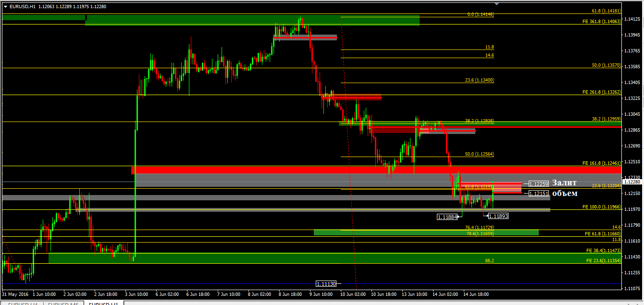This screenshot has height=305, width=644.
Task: Select Fibonacci level 76.4 (1.11729)
Action: (480, 227)
